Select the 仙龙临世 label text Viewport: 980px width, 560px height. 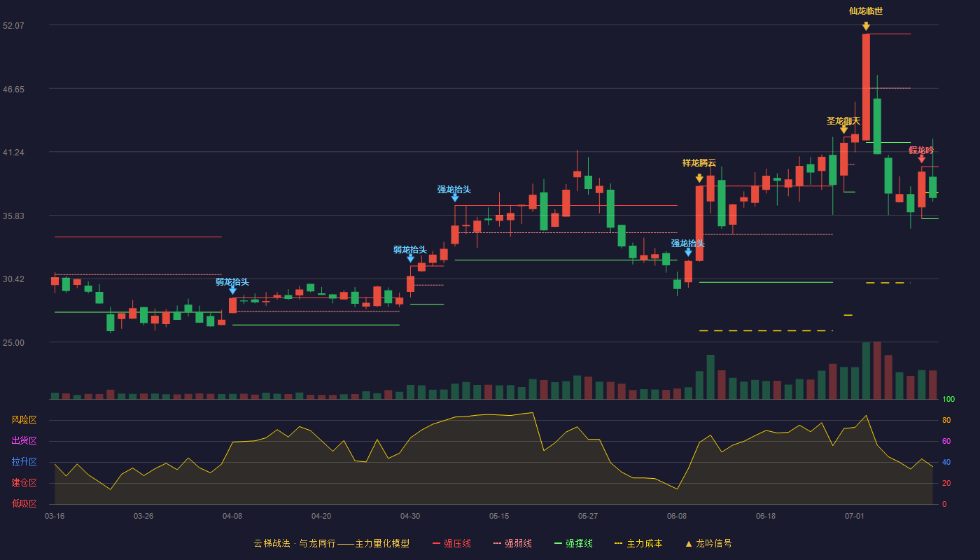(866, 11)
